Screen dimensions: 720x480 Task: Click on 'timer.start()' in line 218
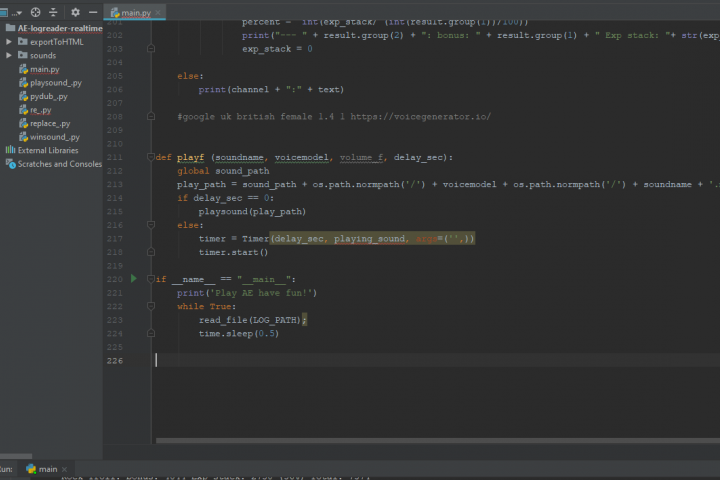[x=233, y=252]
